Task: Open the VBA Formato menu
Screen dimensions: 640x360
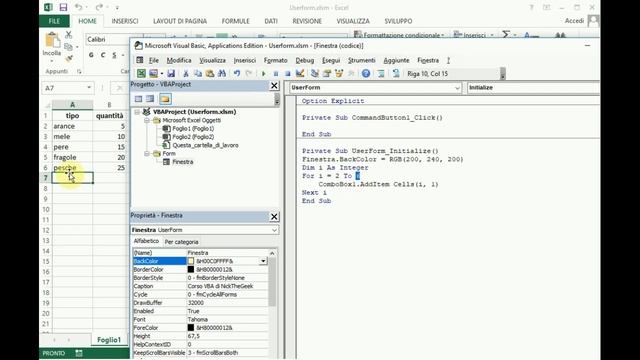Action: tap(276, 60)
